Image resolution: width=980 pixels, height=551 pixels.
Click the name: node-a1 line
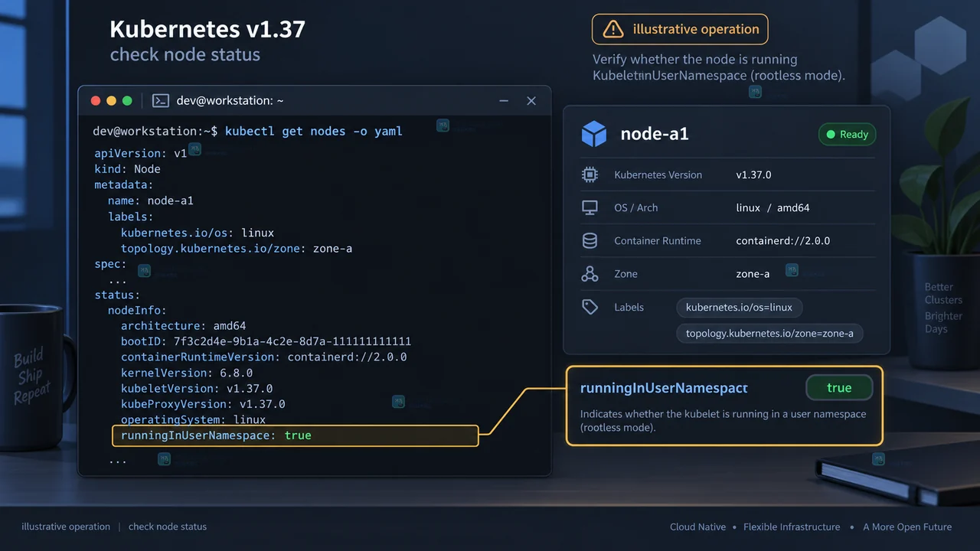tap(151, 201)
